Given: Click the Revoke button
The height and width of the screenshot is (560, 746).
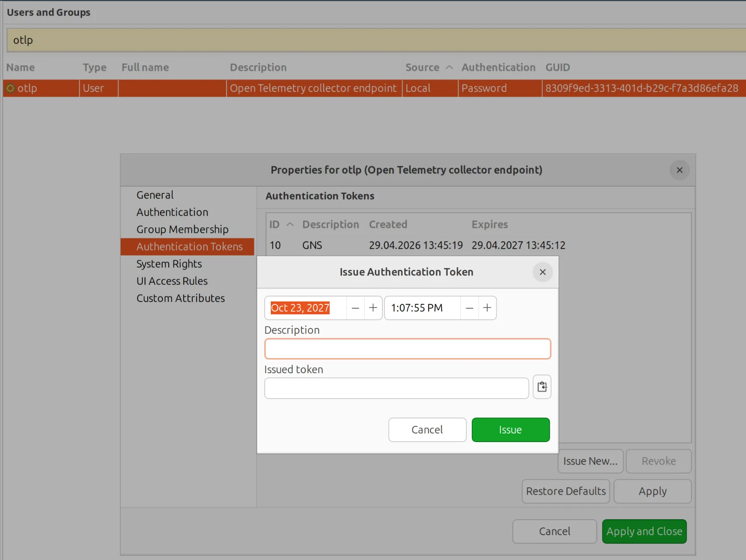Looking at the screenshot, I should 659,461.
